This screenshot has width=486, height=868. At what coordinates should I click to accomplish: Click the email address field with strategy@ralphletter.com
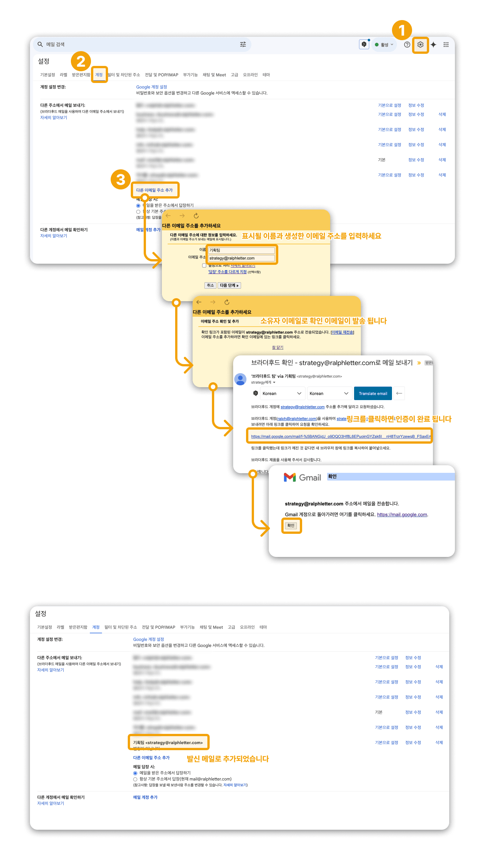(241, 258)
